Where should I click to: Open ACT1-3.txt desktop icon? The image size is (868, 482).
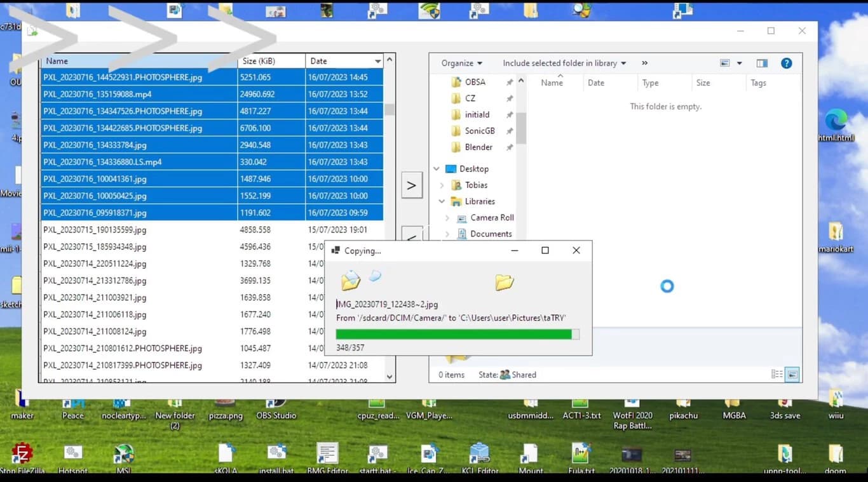pos(581,408)
